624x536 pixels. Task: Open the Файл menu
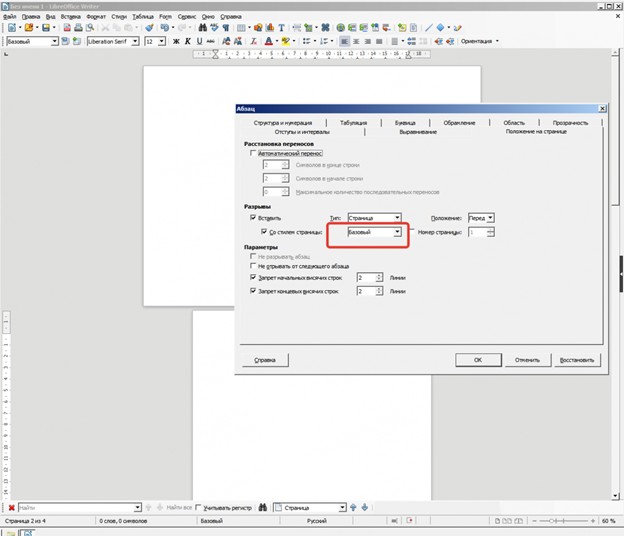10,16
